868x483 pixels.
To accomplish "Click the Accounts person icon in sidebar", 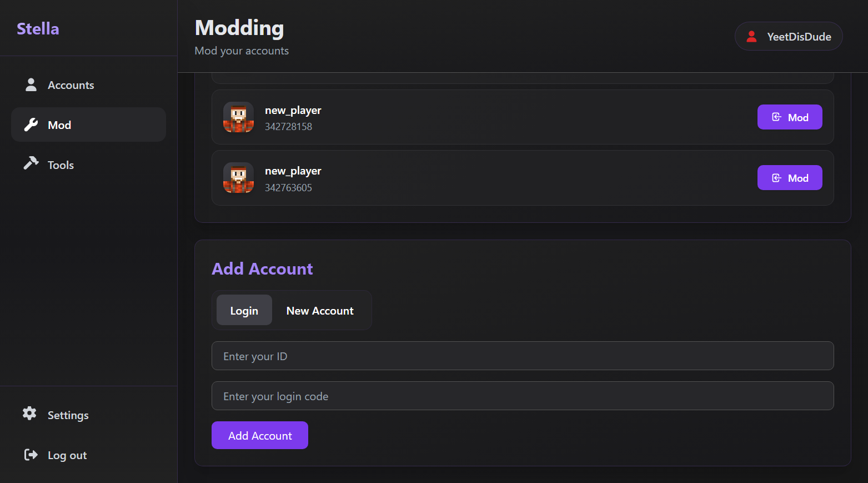I will click(31, 85).
